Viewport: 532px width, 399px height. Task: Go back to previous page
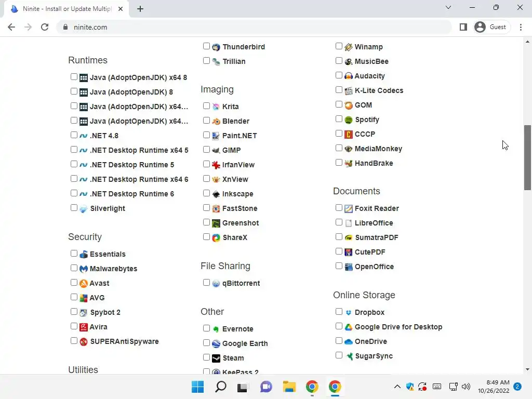[11, 27]
